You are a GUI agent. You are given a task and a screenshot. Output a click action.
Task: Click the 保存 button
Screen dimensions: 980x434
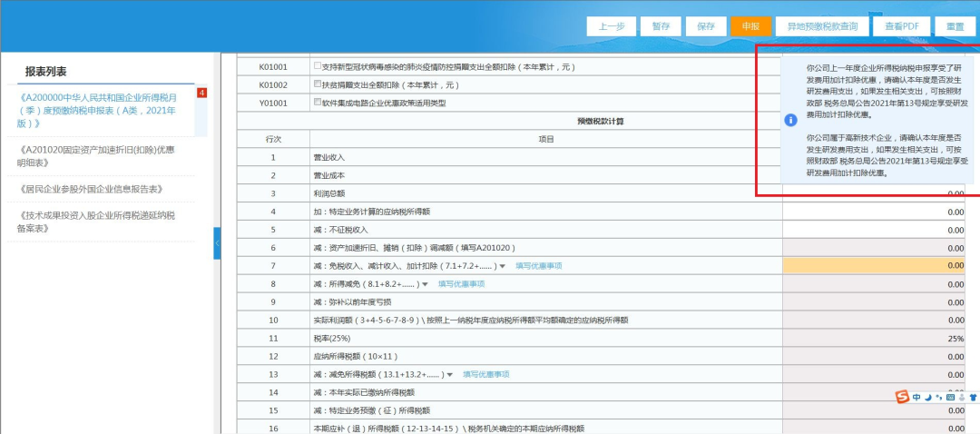(x=706, y=27)
